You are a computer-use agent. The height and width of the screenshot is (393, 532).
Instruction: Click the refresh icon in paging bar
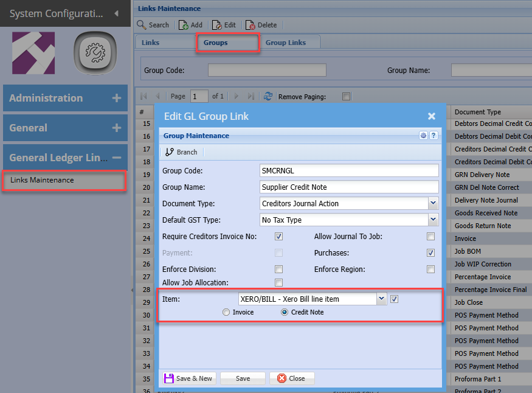pyautogui.click(x=268, y=96)
